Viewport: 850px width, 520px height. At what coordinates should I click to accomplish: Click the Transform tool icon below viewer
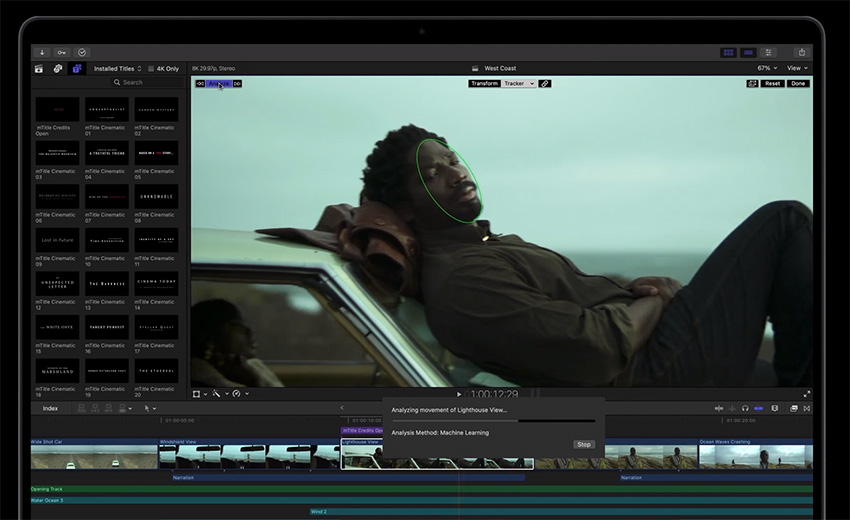click(x=196, y=394)
